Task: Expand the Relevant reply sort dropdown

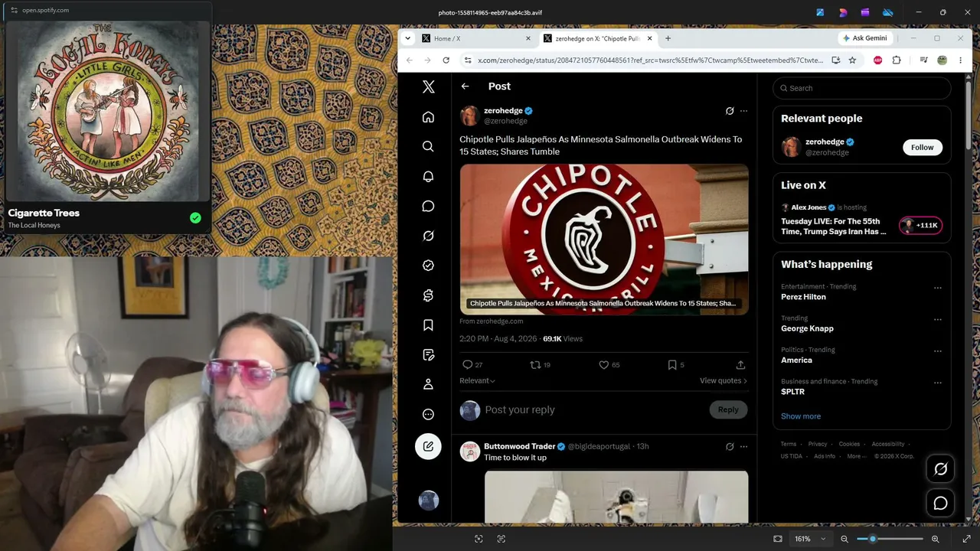Action: pyautogui.click(x=477, y=380)
